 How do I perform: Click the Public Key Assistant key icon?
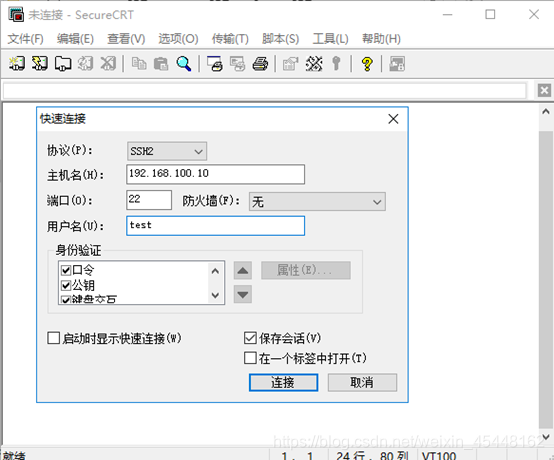coord(336,64)
